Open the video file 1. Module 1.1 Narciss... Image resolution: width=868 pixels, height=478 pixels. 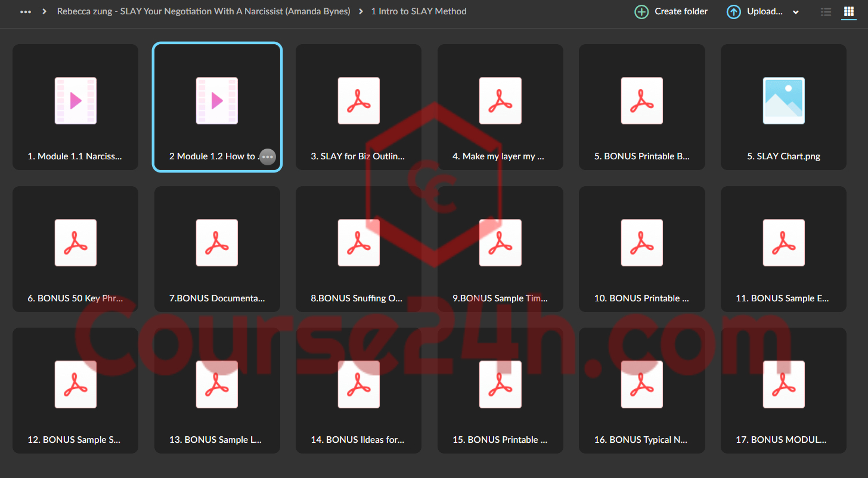(x=75, y=107)
